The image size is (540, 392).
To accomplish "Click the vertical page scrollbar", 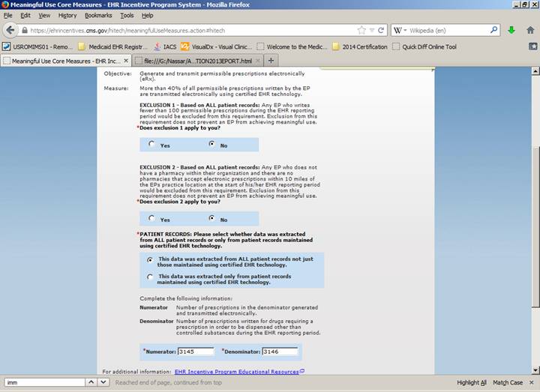I will pyautogui.click(x=535, y=225).
